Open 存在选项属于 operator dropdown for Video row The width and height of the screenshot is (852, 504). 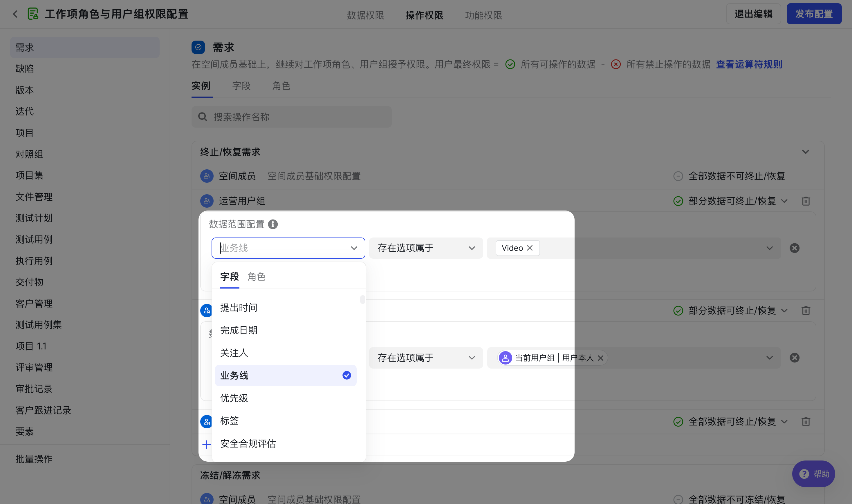426,248
